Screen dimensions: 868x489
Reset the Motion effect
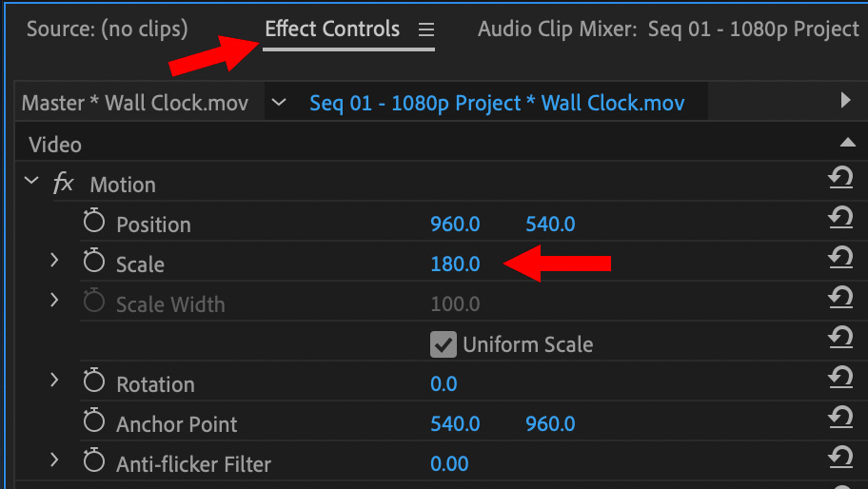pyautogui.click(x=840, y=178)
